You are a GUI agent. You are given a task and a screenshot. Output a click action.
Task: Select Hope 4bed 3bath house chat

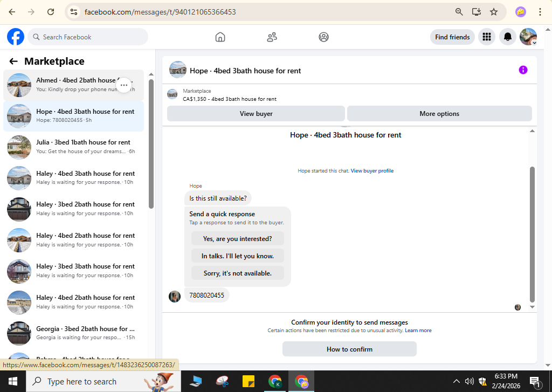pyautogui.click(x=73, y=116)
